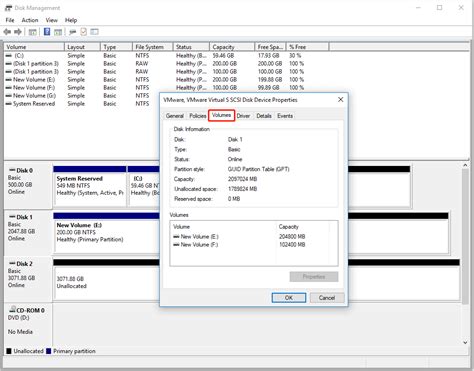Image resolution: width=474 pixels, height=371 pixels.
Task: Open the Help menu
Action: pyautogui.click(x=71, y=20)
